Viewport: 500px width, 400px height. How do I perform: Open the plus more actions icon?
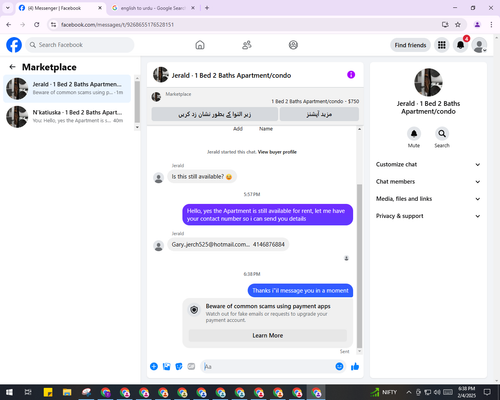(x=154, y=366)
